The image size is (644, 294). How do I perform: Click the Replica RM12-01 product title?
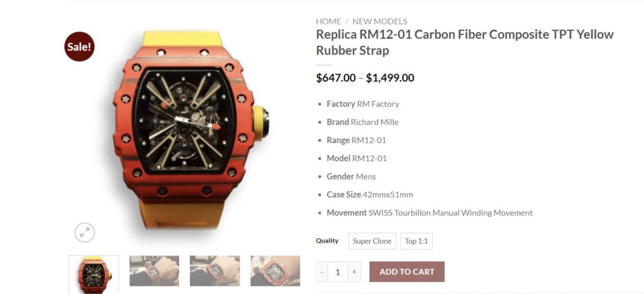(465, 43)
